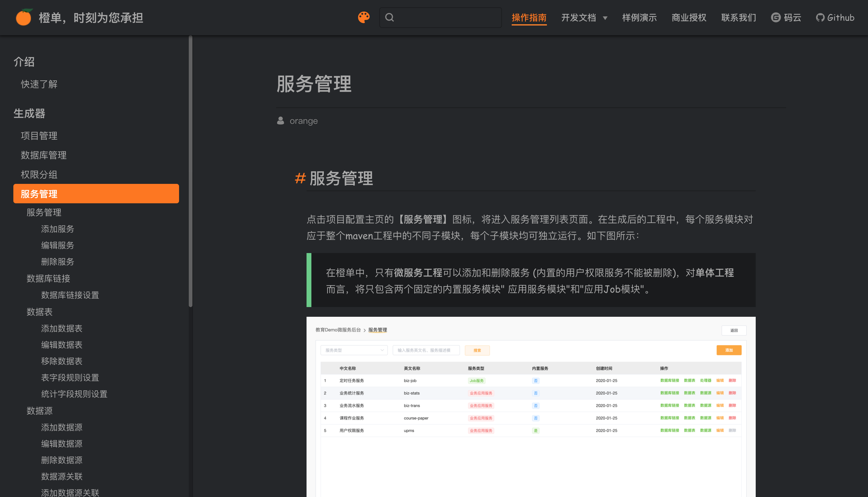Open the color theme palette icon
Screen dimensions: 868x497
[364, 17]
